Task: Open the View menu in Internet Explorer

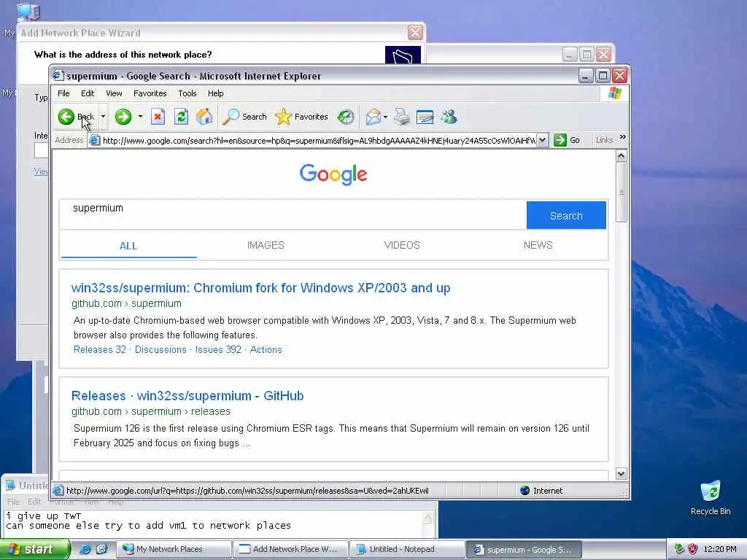Action: coord(114,93)
